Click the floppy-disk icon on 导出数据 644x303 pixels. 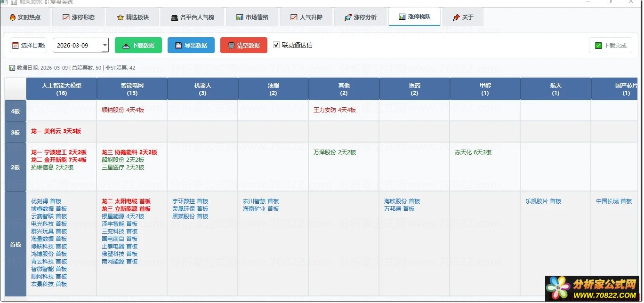pyautogui.click(x=178, y=46)
